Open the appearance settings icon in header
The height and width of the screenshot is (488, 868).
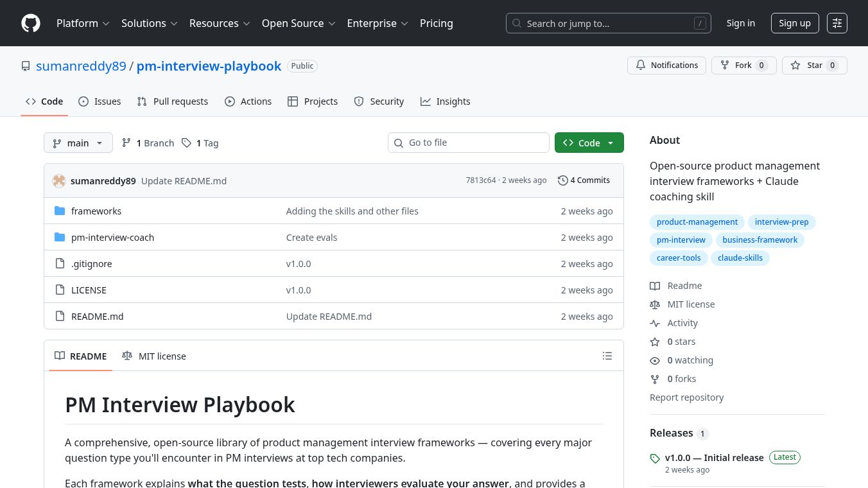pos(837,23)
